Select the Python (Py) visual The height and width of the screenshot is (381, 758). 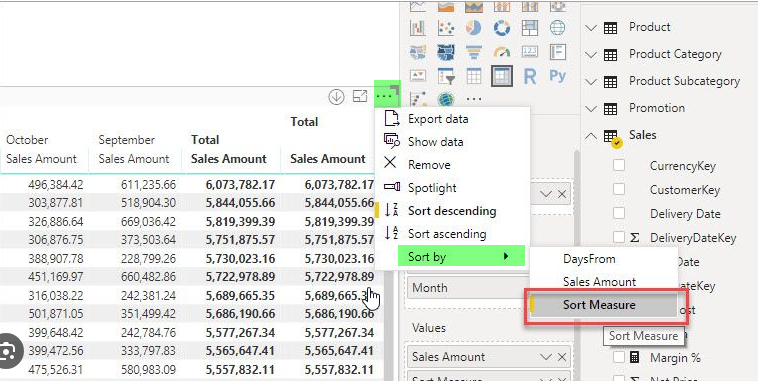click(x=557, y=76)
